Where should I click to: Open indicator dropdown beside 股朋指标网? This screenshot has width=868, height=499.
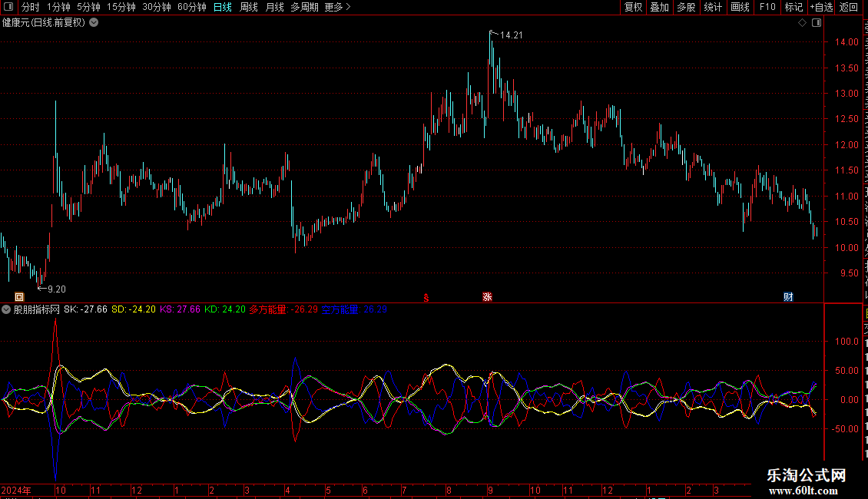pyautogui.click(x=6, y=310)
